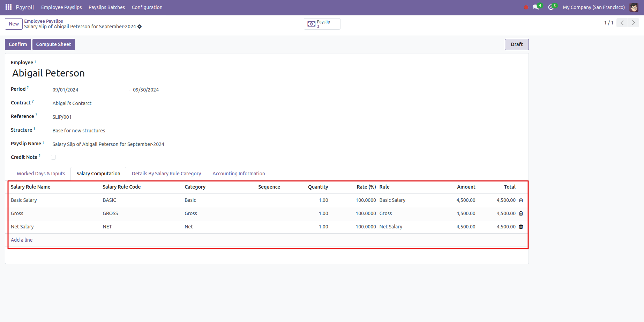
Task: Delete the Net Salary line
Action: tap(521, 227)
